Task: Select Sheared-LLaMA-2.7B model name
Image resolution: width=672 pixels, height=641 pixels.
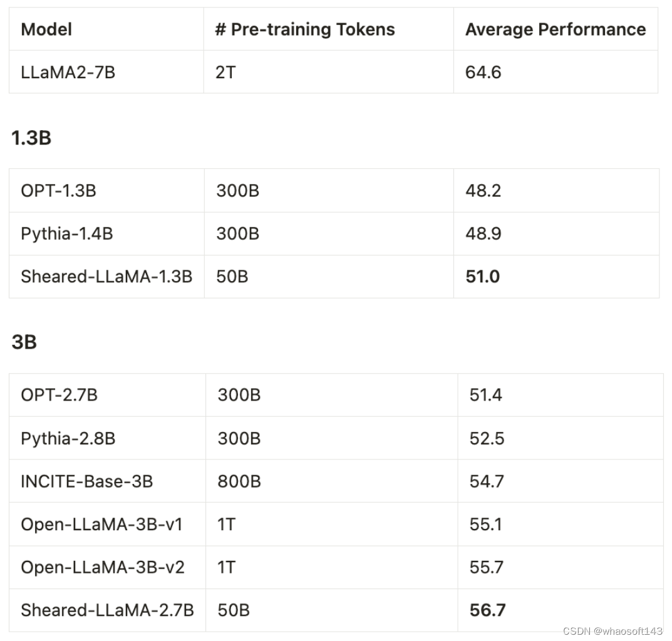Action: point(107,610)
